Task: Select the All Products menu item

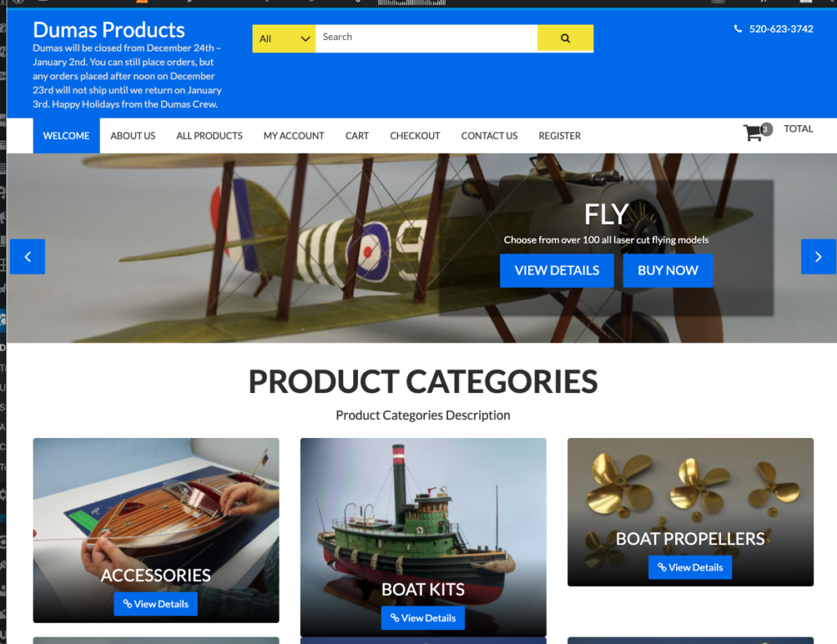Action: (x=209, y=136)
